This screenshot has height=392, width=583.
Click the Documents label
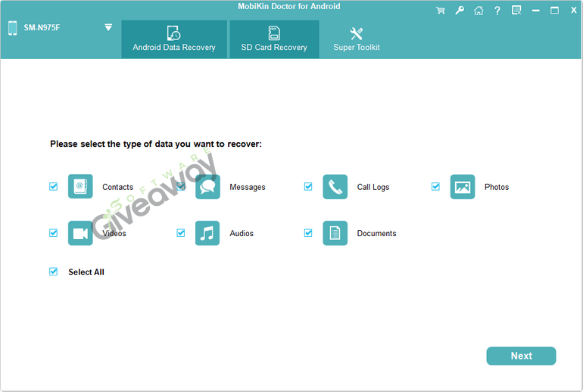point(376,233)
